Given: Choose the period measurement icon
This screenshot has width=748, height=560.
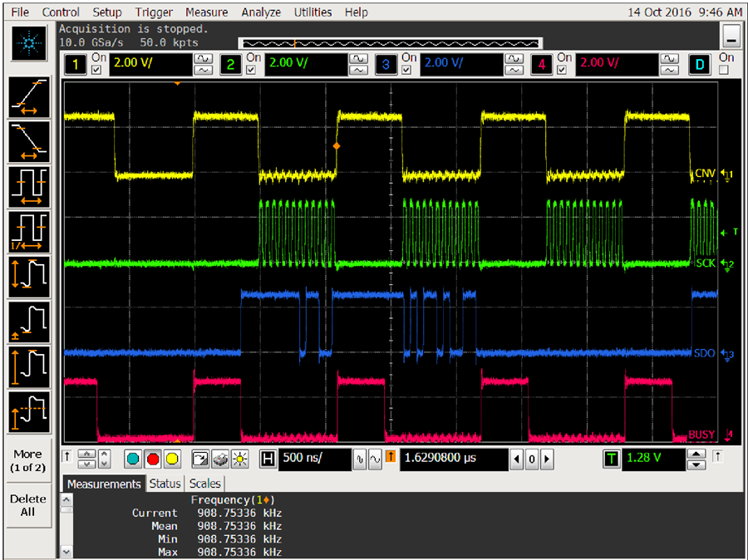Looking at the screenshot, I should click(x=29, y=187).
